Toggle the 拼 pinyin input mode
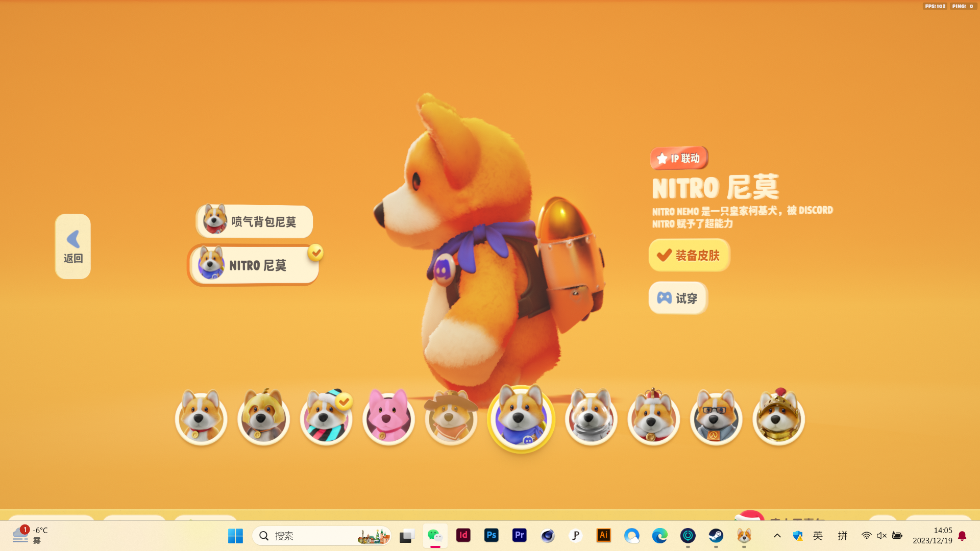This screenshot has height=551, width=980. (x=843, y=536)
